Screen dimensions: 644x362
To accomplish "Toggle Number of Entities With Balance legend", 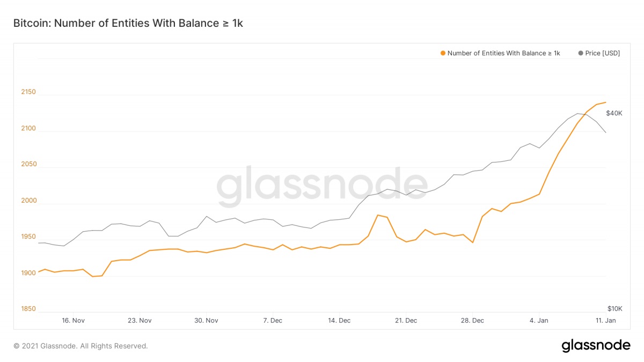I will pos(503,53).
